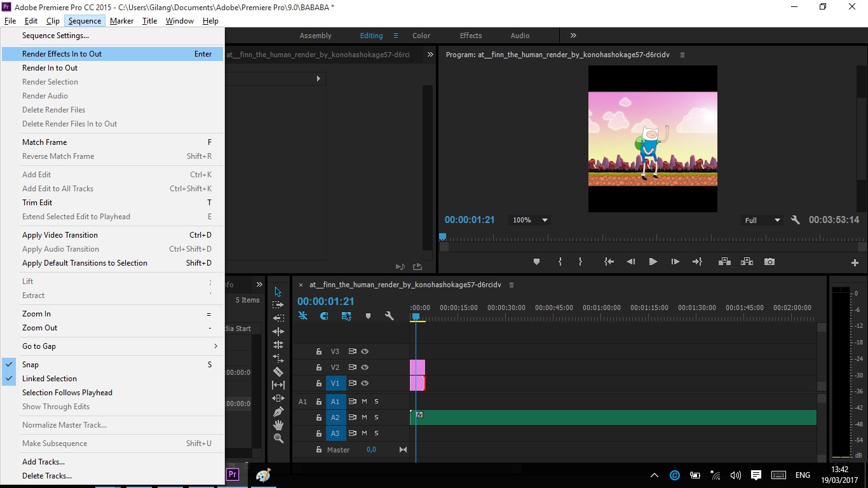Show hidden project panel tabs chevron
868x488 pixels.
tap(259, 284)
